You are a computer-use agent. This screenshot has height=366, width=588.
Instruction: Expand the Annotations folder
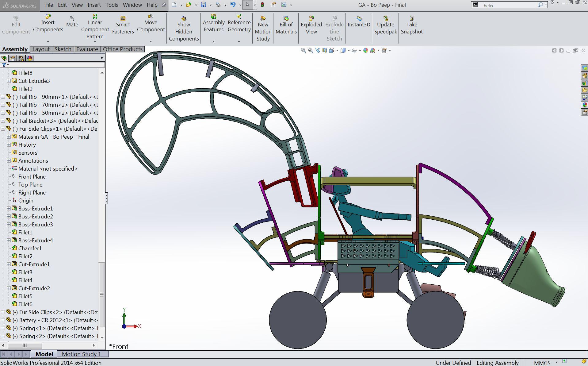coord(9,160)
